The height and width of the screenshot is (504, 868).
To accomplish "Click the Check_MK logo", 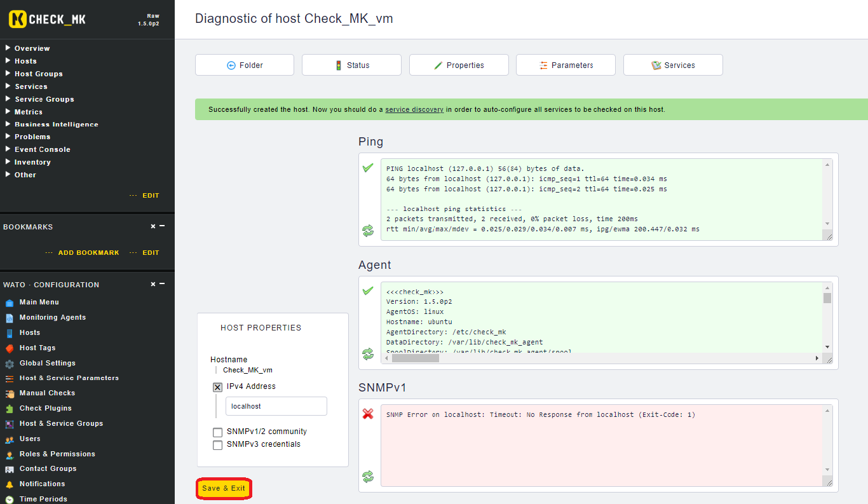I will [x=48, y=19].
